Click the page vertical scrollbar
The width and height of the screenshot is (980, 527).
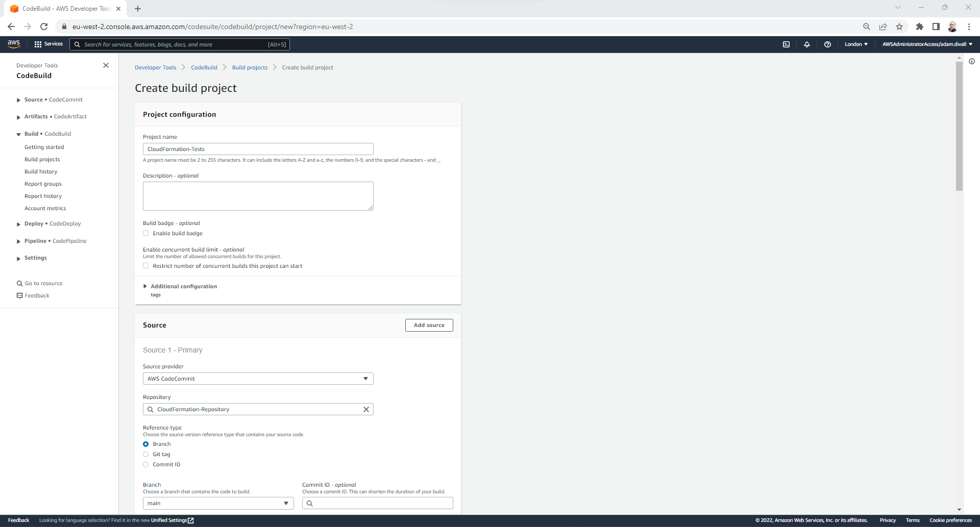tap(959, 127)
